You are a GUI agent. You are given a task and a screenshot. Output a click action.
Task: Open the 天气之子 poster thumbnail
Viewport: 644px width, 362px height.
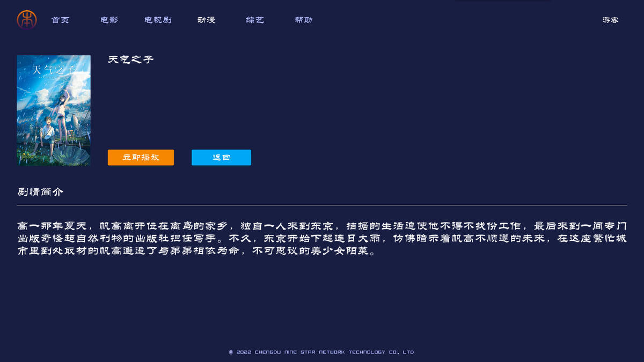[x=54, y=110]
